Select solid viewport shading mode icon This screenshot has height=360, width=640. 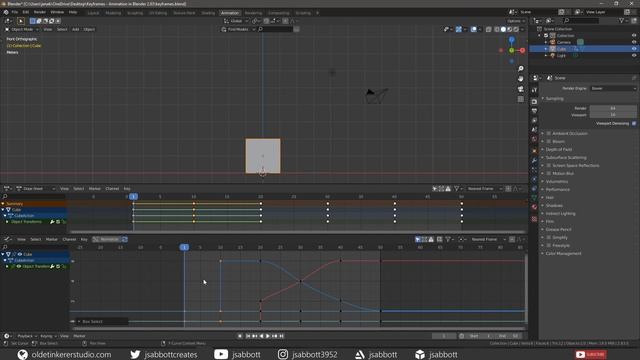coord(503,29)
